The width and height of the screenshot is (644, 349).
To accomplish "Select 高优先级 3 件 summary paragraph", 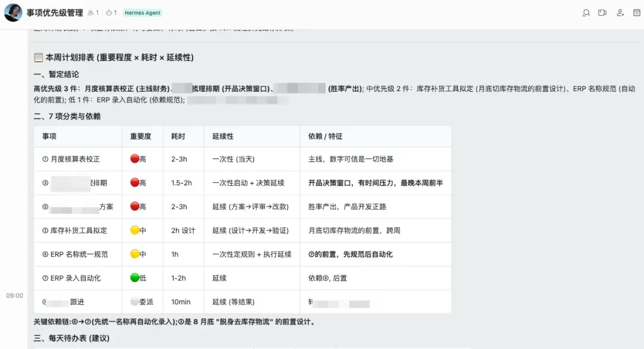I will (x=335, y=94).
